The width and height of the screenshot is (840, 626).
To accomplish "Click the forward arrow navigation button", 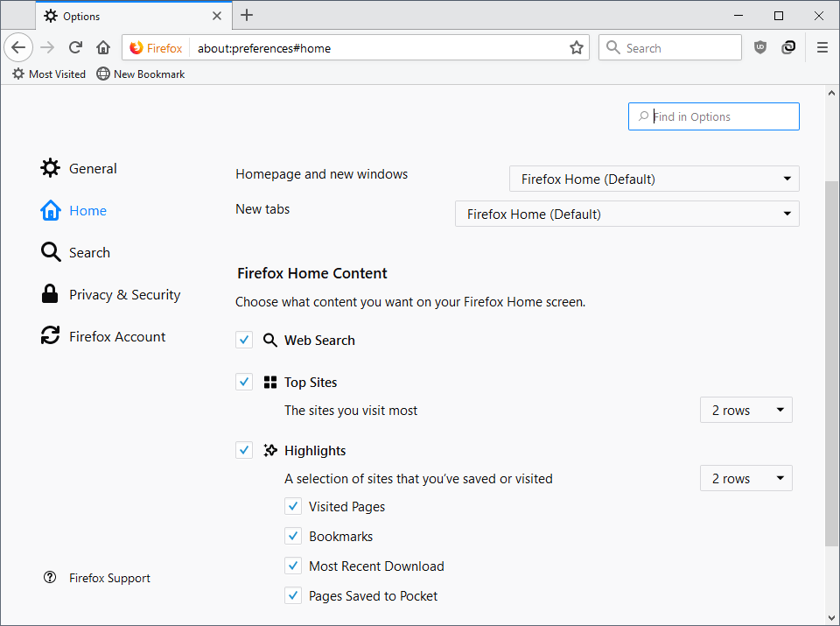I will click(x=47, y=47).
